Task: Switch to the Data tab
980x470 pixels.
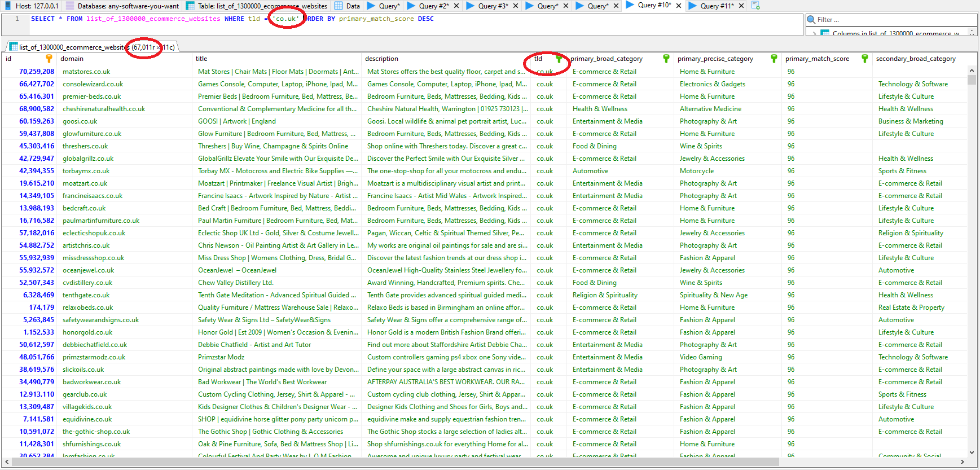Action: pyautogui.click(x=348, y=6)
